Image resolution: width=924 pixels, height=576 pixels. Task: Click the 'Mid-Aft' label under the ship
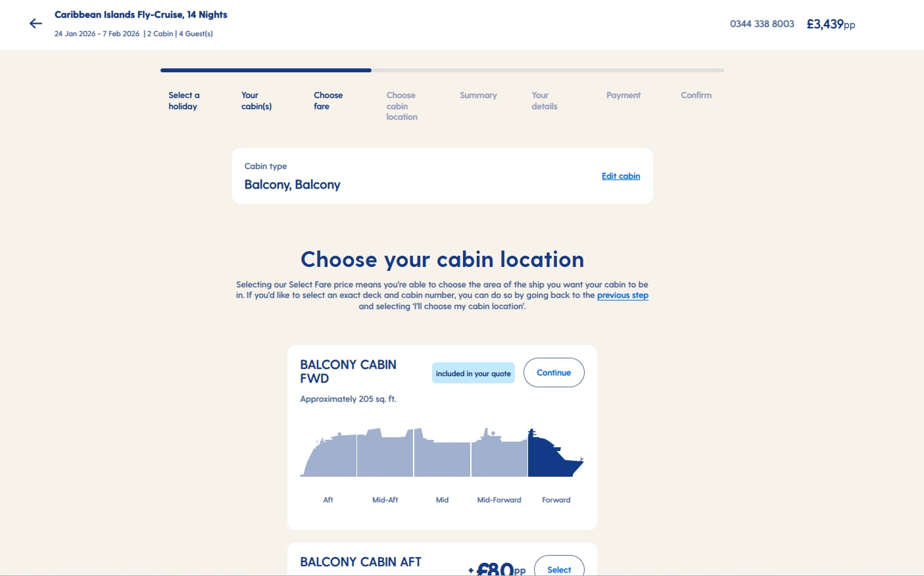[x=385, y=500]
